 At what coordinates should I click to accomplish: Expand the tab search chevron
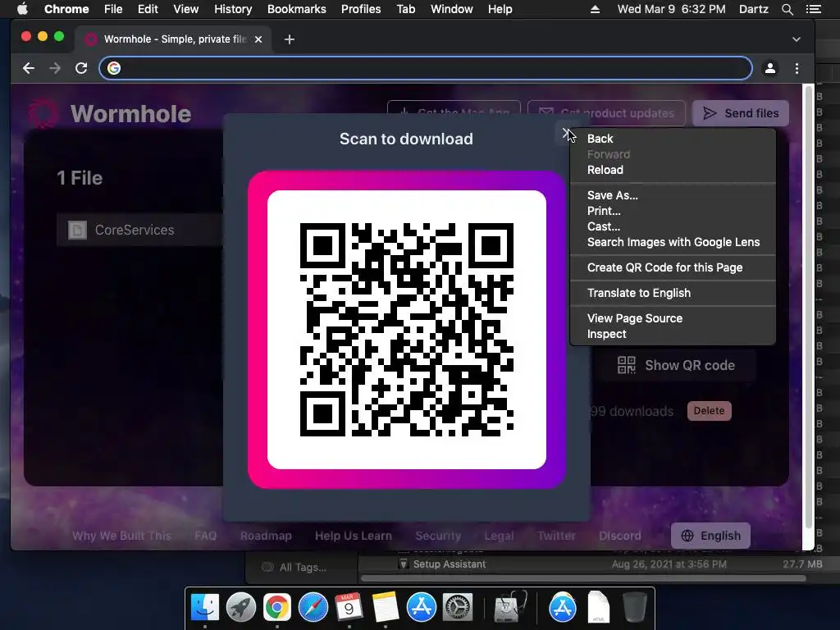(x=797, y=39)
